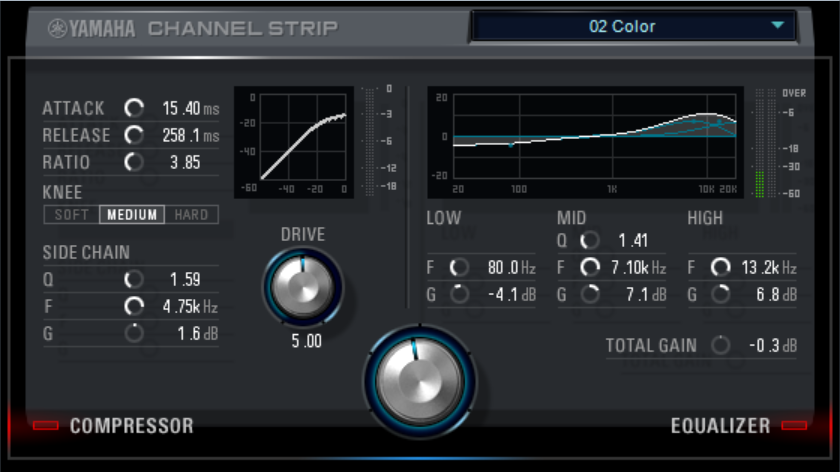This screenshot has width=840, height=472.
Task: Open the 02 Color preset dropdown
Action: coord(633,26)
